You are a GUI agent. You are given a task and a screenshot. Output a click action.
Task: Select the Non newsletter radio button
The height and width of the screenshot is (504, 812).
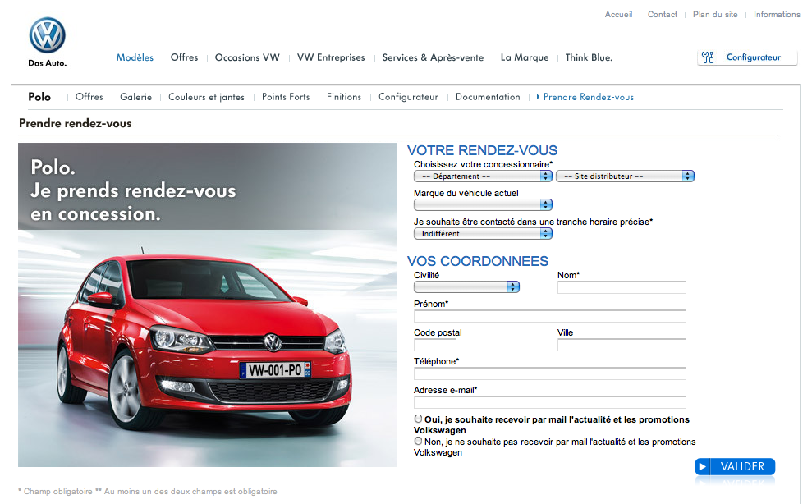coord(418,441)
